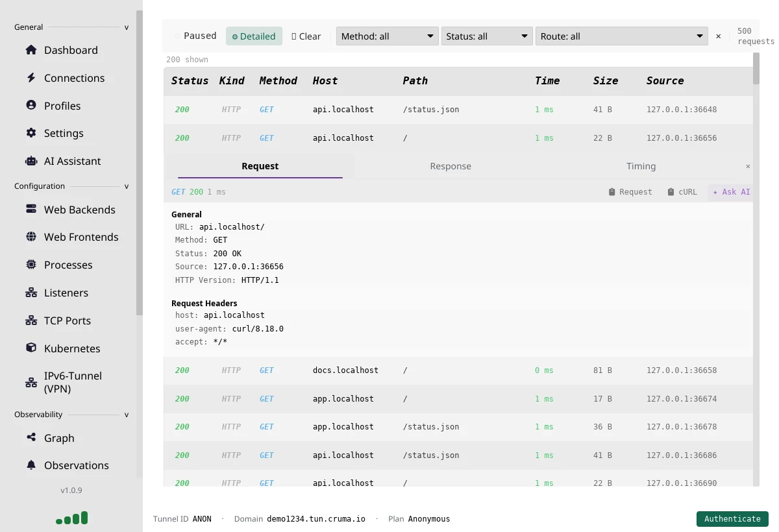
Task: Open the TCP Ports network icon
Action: pyautogui.click(x=31, y=320)
